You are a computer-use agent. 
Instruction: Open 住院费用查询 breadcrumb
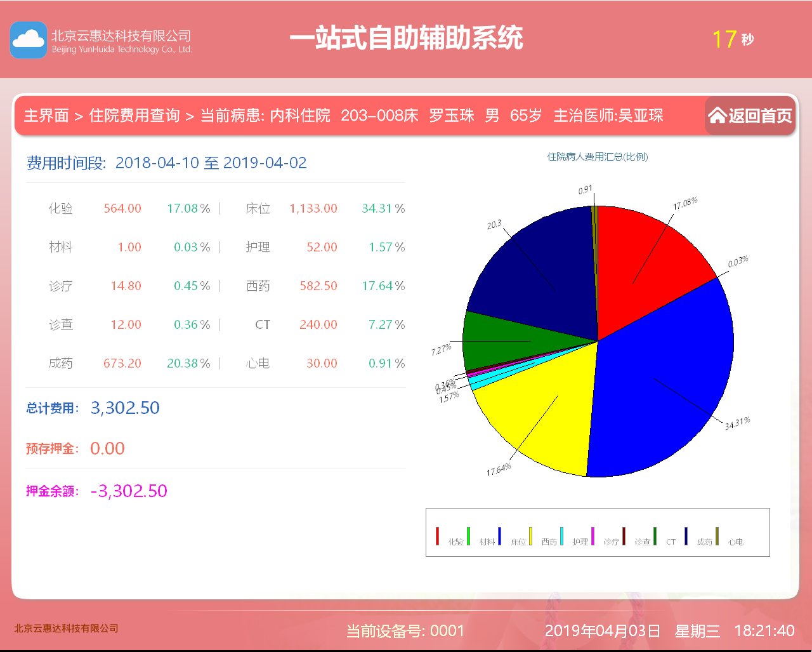pyautogui.click(x=134, y=116)
